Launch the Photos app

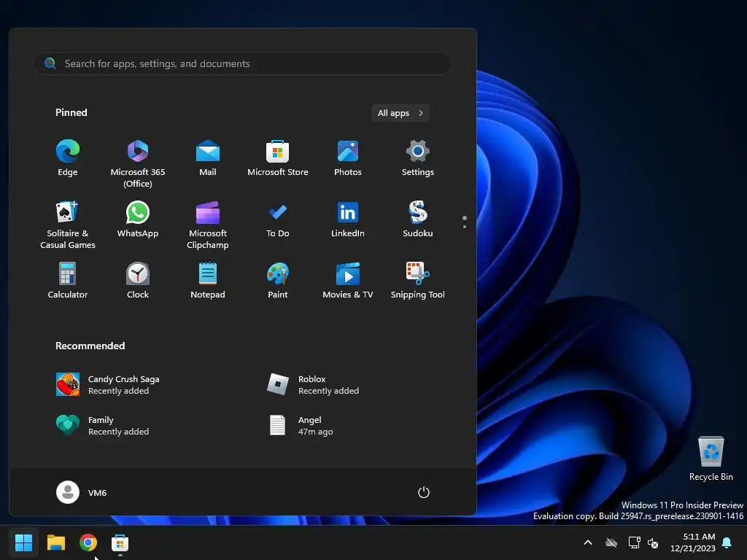click(348, 158)
